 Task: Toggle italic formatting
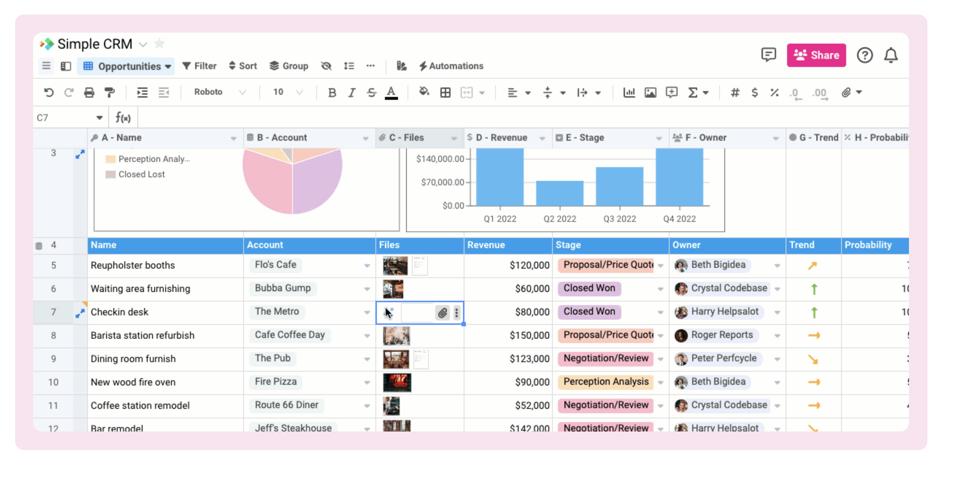tap(352, 93)
